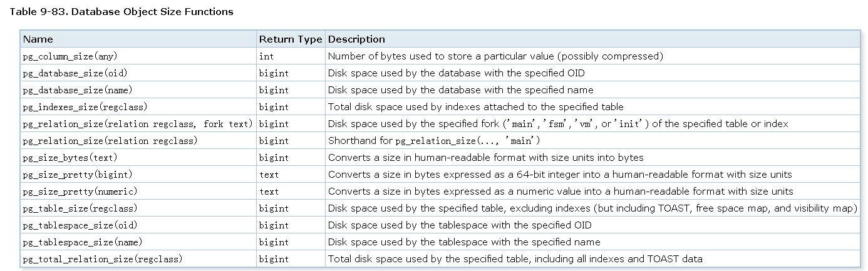Image resolution: width=868 pixels, height=271 pixels.
Task: Click the Name column header
Action: pos(38,39)
